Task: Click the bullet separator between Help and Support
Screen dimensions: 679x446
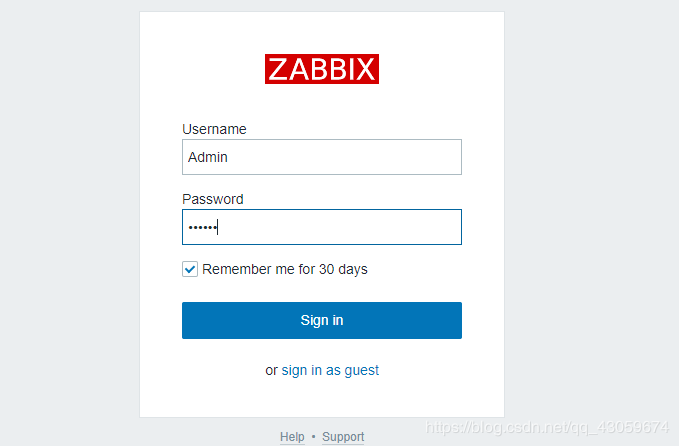Action: click(x=313, y=437)
